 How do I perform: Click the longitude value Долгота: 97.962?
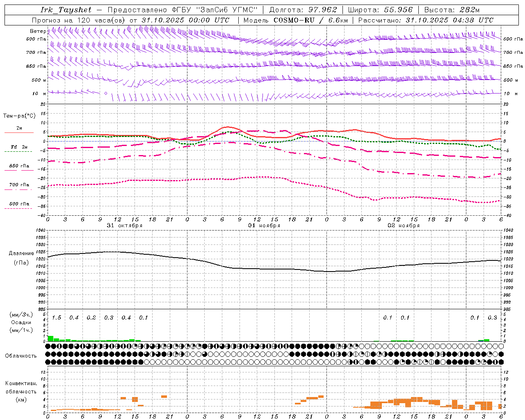pos(303,10)
